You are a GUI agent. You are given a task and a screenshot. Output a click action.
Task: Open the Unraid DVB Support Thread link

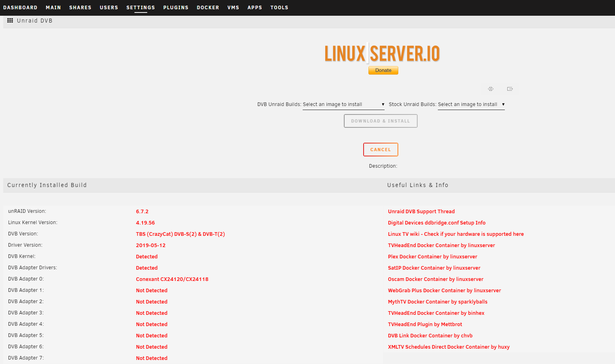(x=421, y=212)
